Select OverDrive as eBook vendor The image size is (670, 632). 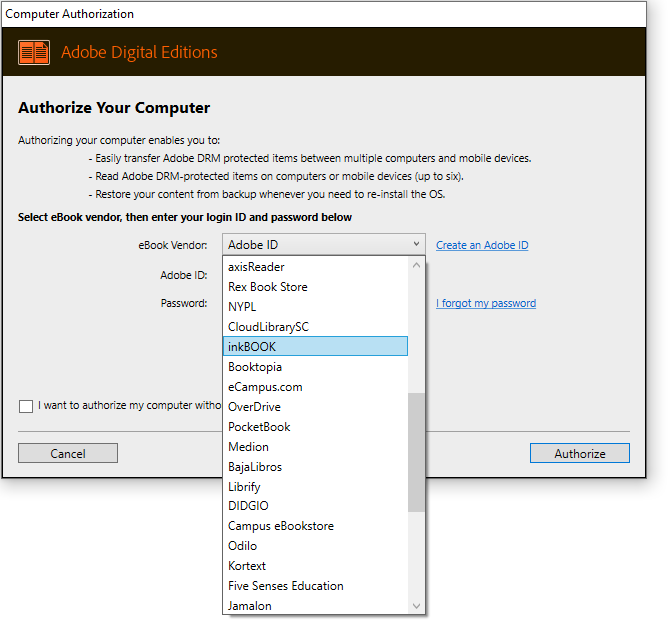click(315, 407)
